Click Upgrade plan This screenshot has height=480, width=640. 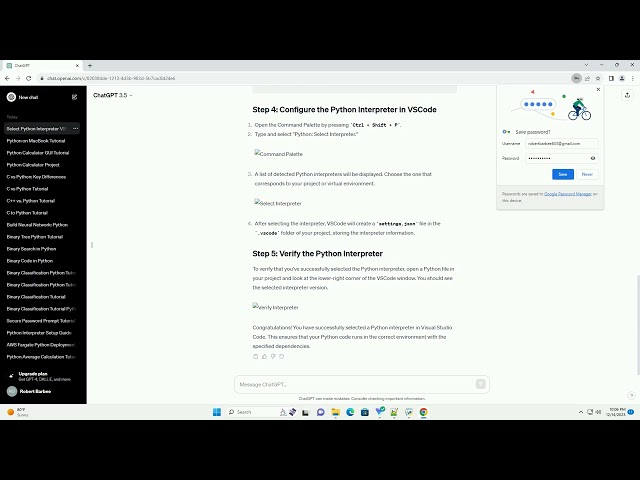point(43,376)
